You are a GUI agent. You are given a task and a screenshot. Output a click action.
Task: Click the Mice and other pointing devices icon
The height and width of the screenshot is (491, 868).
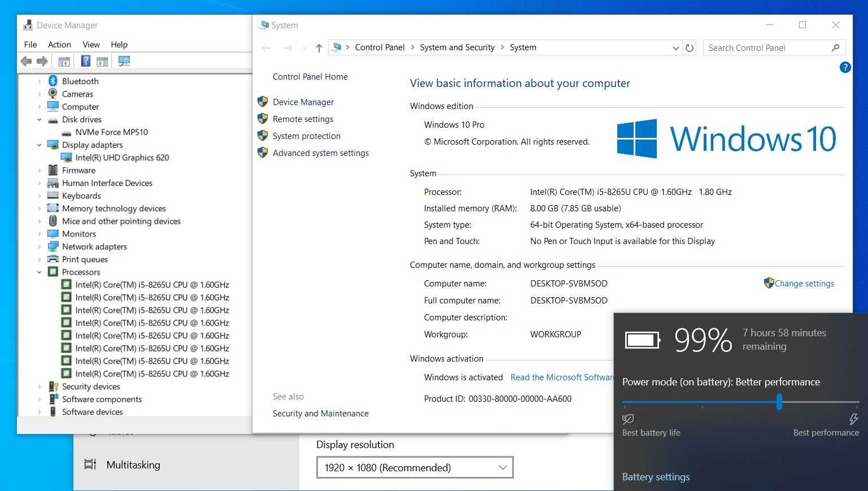[53, 221]
